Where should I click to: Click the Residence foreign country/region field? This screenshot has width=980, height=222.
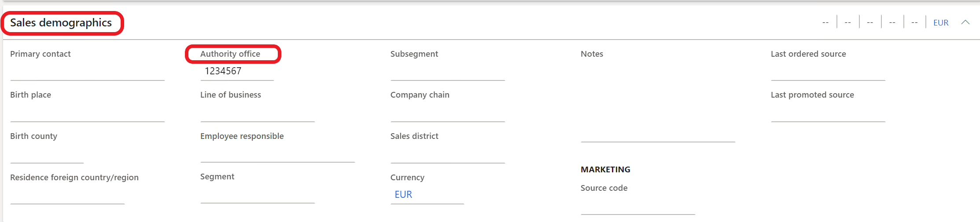pos(67,195)
